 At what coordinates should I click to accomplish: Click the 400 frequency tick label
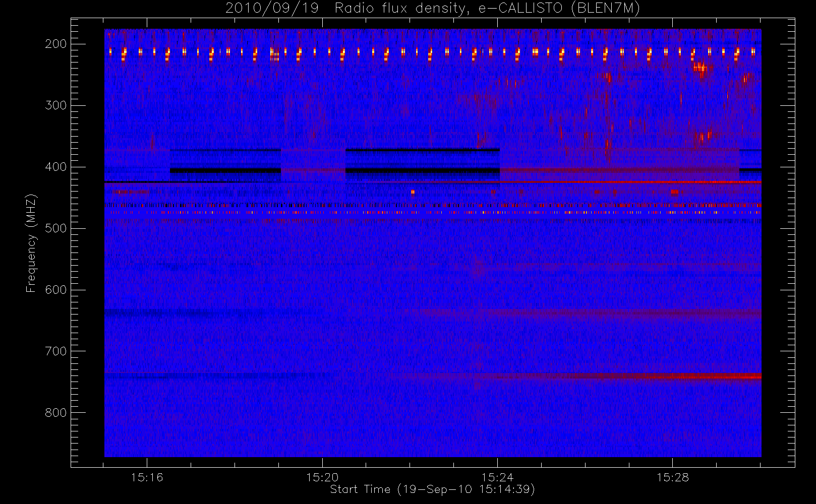pos(56,167)
